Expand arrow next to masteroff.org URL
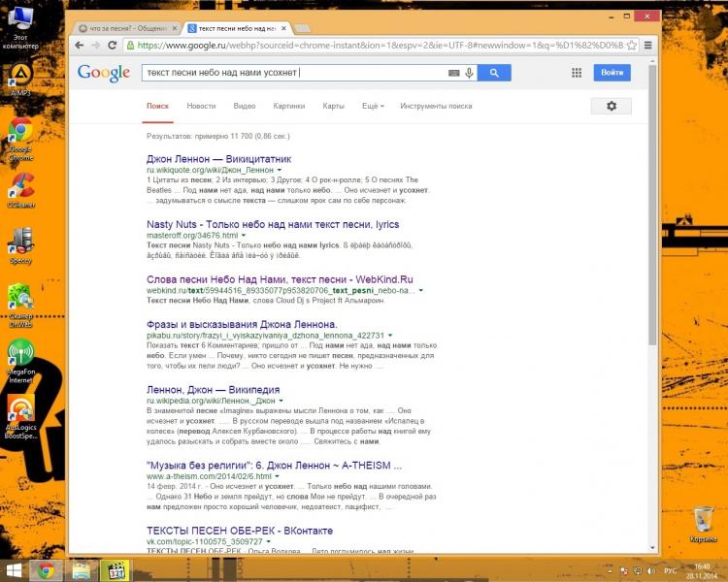728x582 pixels. [x=244, y=236]
